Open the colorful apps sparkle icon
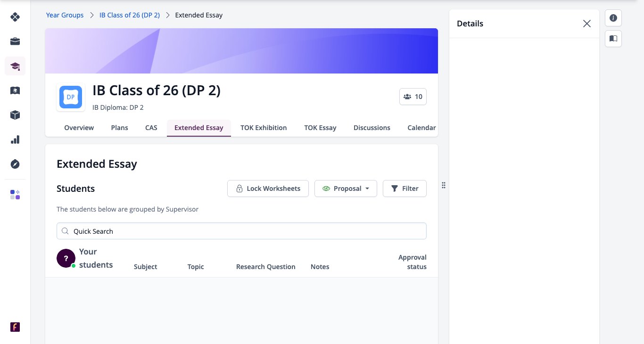The height and width of the screenshot is (344, 644). tap(15, 195)
